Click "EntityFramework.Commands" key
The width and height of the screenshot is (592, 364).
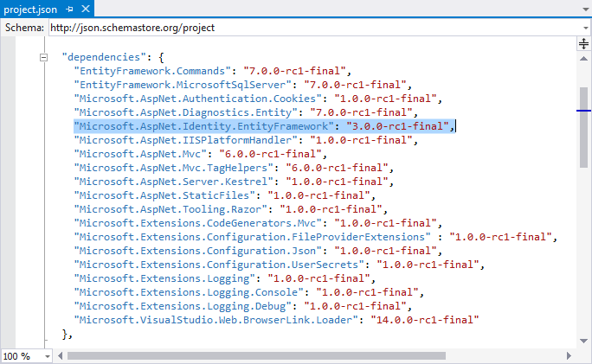tap(152, 71)
